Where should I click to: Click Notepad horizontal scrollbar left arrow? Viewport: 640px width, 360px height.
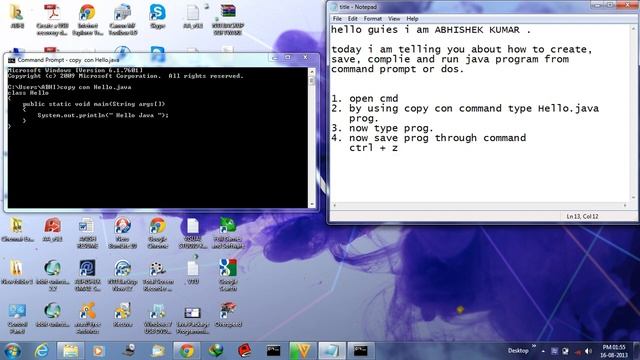point(335,206)
